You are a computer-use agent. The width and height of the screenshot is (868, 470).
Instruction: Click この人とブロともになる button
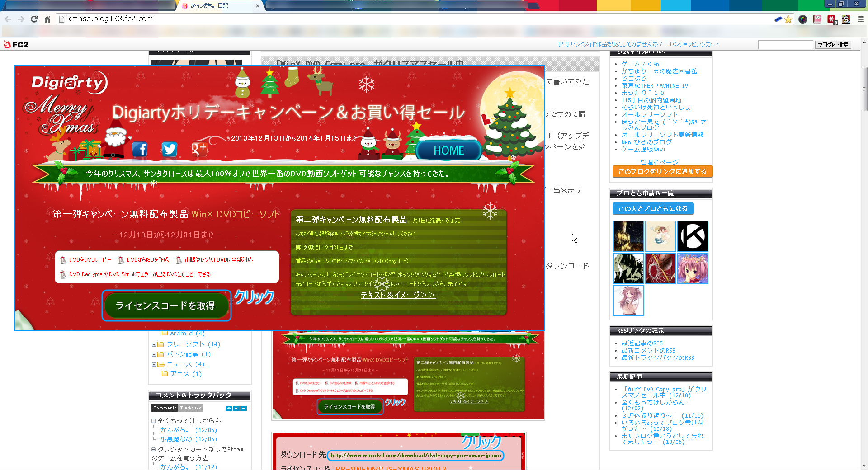[x=653, y=208]
